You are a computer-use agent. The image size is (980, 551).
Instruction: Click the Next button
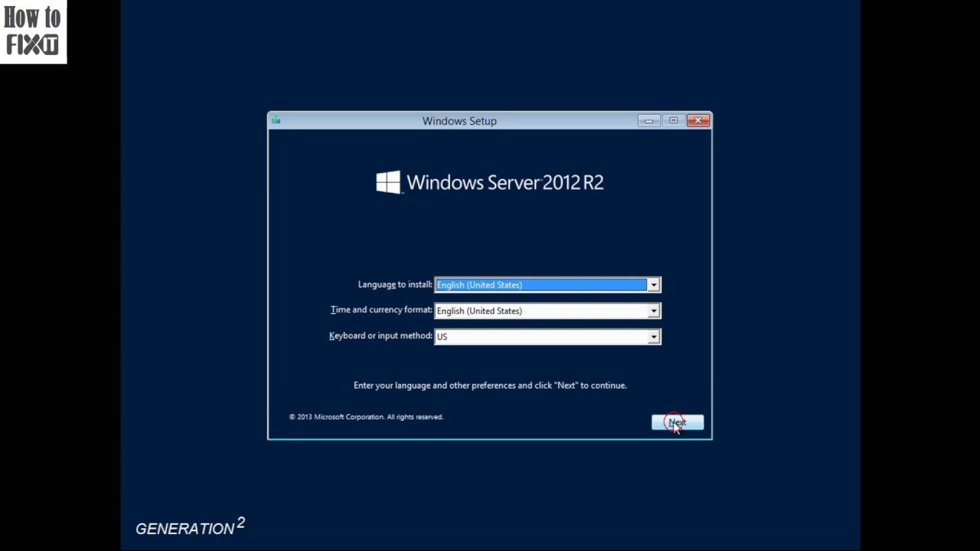pyautogui.click(x=678, y=422)
